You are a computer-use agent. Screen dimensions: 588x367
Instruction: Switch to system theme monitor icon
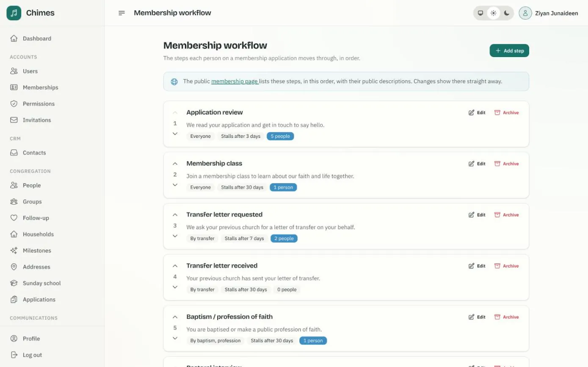pos(480,13)
